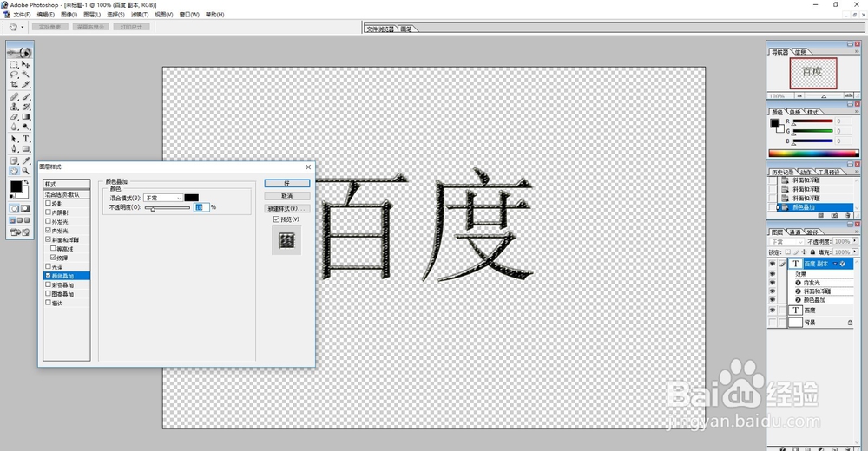Screen dimensions: 868x451
Task: Select the Eyedropper tool
Action: coord(25,161)
